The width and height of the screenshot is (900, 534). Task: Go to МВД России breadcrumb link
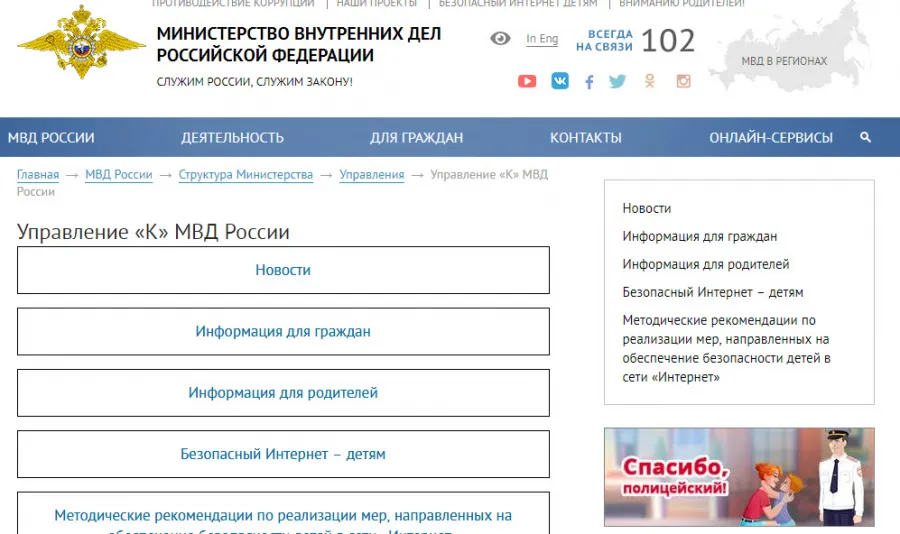tap(119, 175)
